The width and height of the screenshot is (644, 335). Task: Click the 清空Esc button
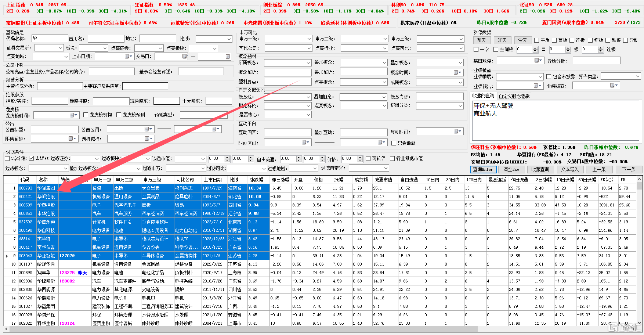pyautogui.click(x=511, y=169)
